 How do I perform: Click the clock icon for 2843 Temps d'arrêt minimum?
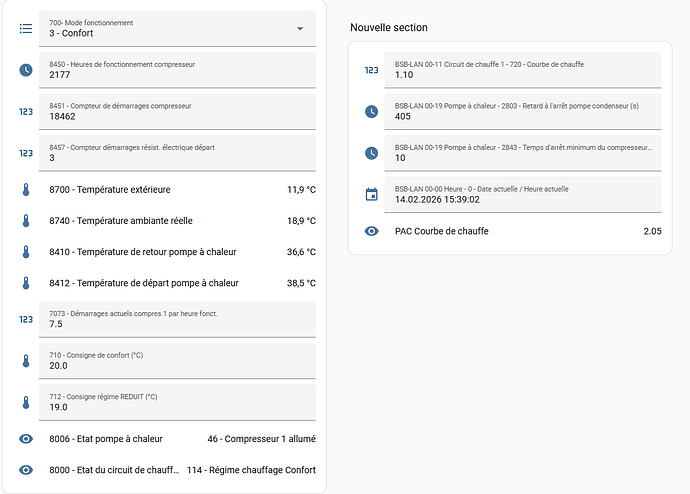click(371, 153)
